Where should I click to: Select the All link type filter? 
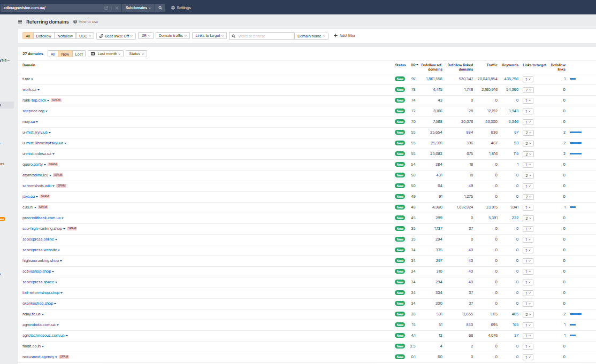[28, 36]
